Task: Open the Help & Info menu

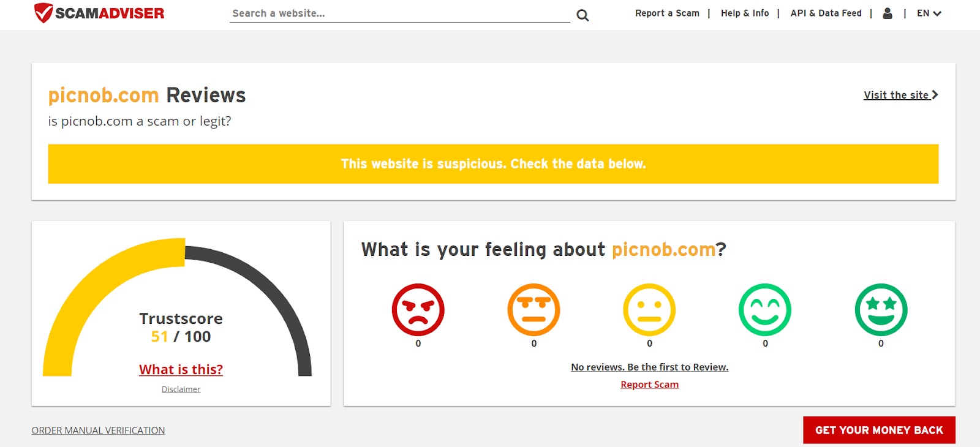Action: [745, 13]
